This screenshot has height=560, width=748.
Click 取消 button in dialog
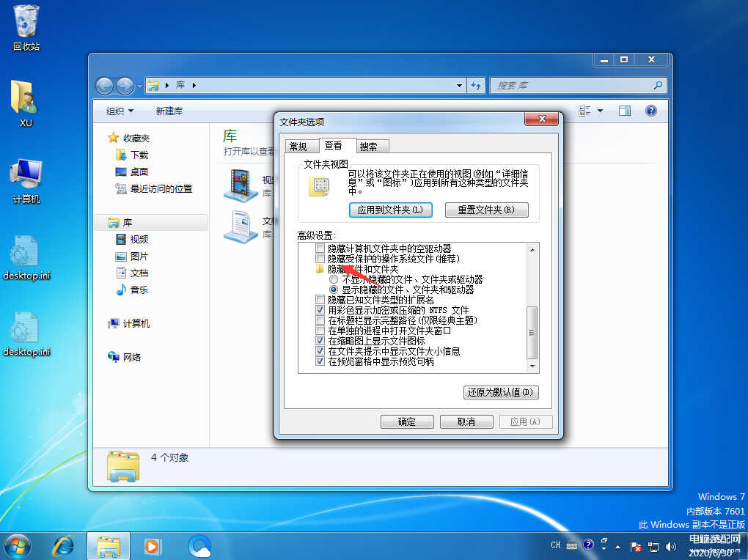pos(466,421)
